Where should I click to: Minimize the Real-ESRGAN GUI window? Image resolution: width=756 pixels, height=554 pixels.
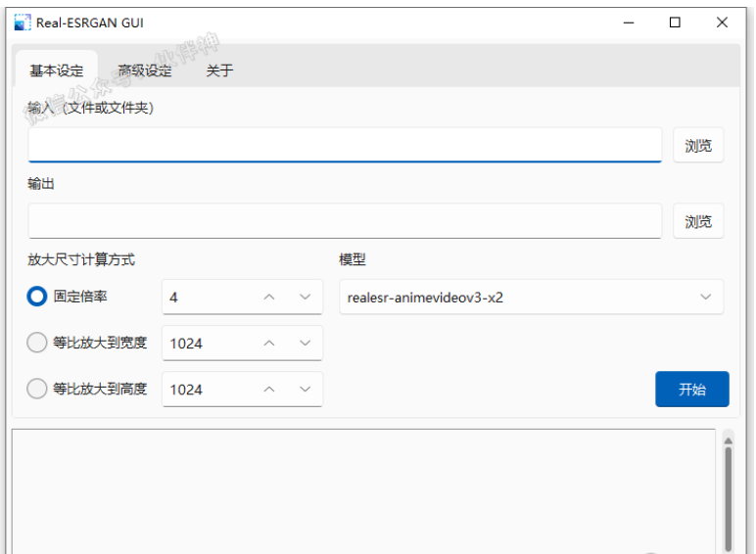pyautogui.click(x=629, y=23)
